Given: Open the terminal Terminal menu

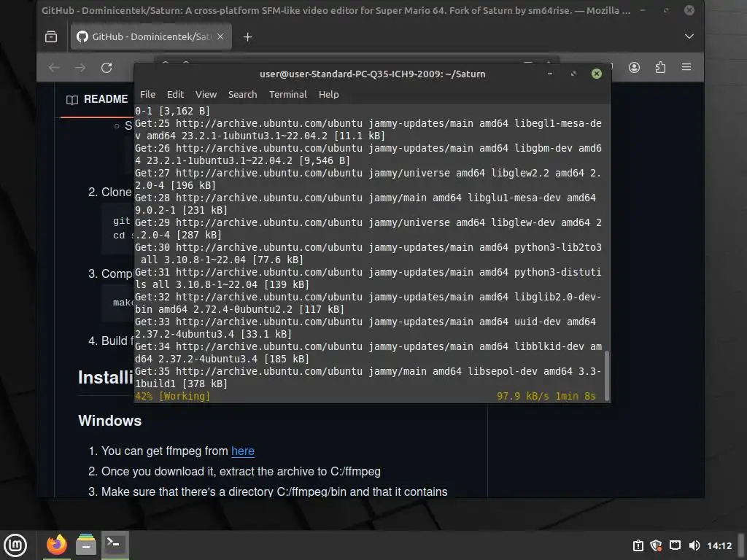Looking at the screenshot, I should [x=287, y=94].
